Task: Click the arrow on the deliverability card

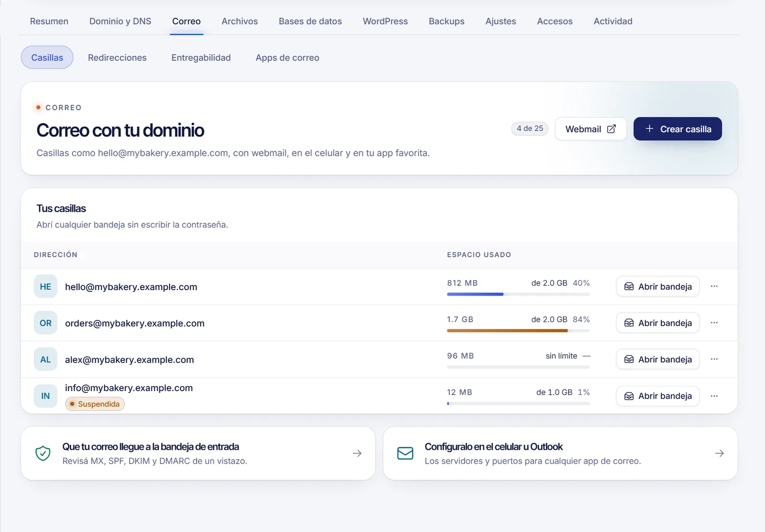Action: tap(357, 453)
